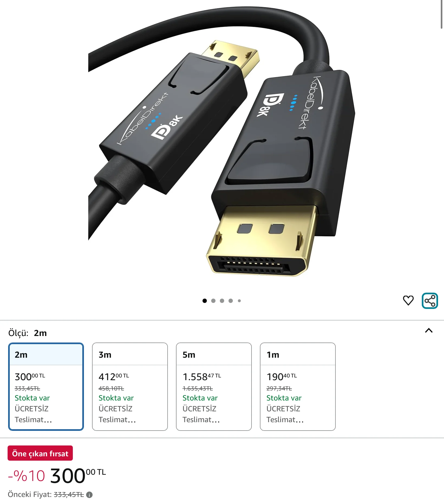Click the Öne çıkan fırsat badge
The image size is (444, 504).
coord(40,453)
